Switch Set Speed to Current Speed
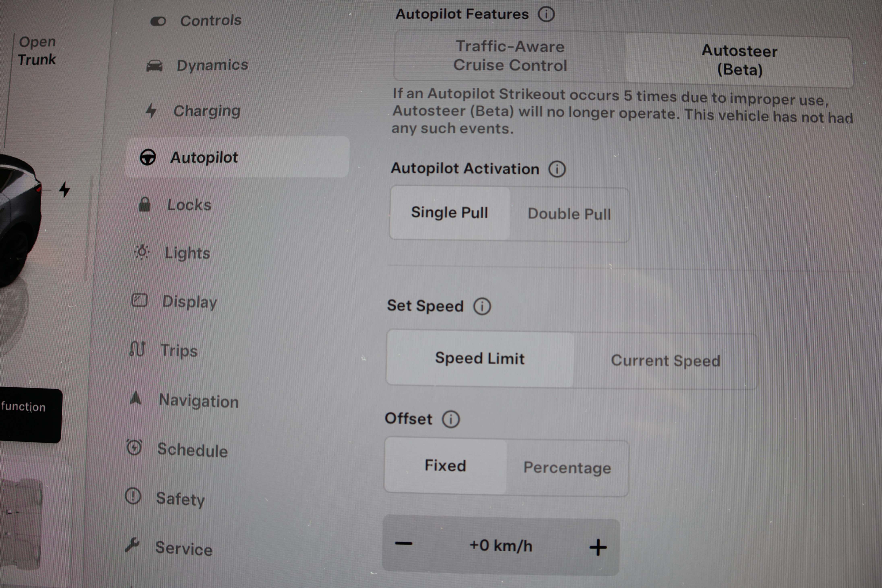882x588 pixels. 666,361
